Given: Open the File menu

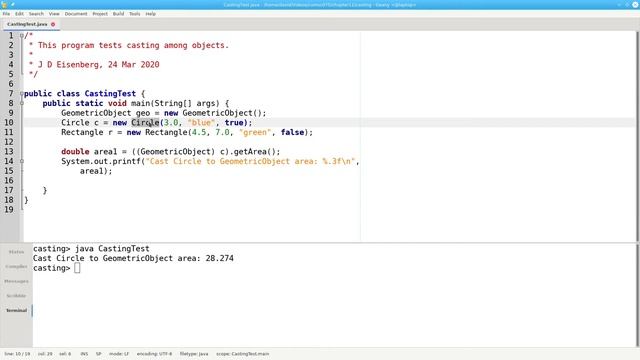Looking at the screenshot, I should (6, 13).
